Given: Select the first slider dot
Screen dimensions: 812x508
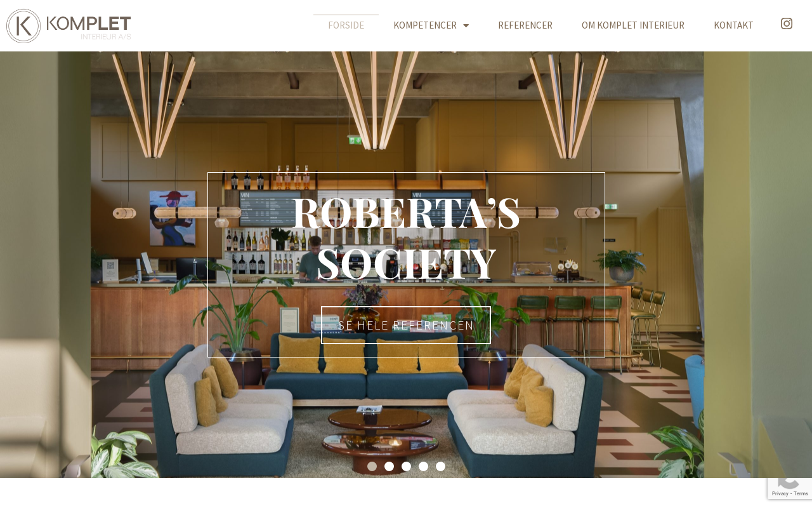Looking at the screenshot, I should [x=372, y=466].
